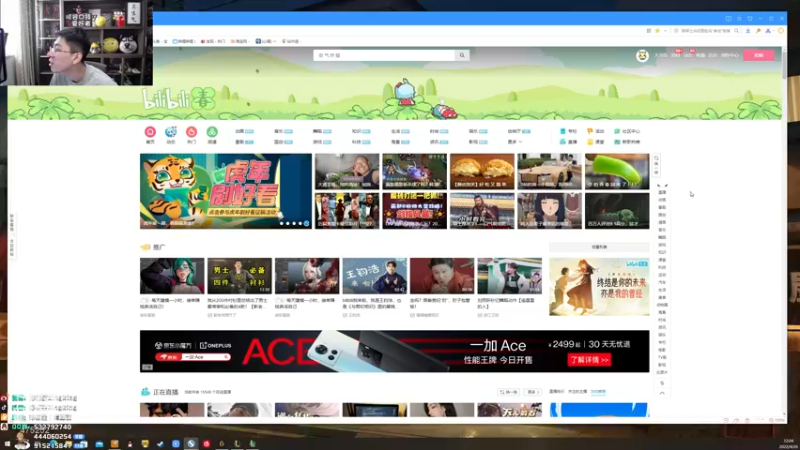Click the pink Upload button in header
Image resolution: width=800 pixels, height=450 pixels.
pos(759,55)
